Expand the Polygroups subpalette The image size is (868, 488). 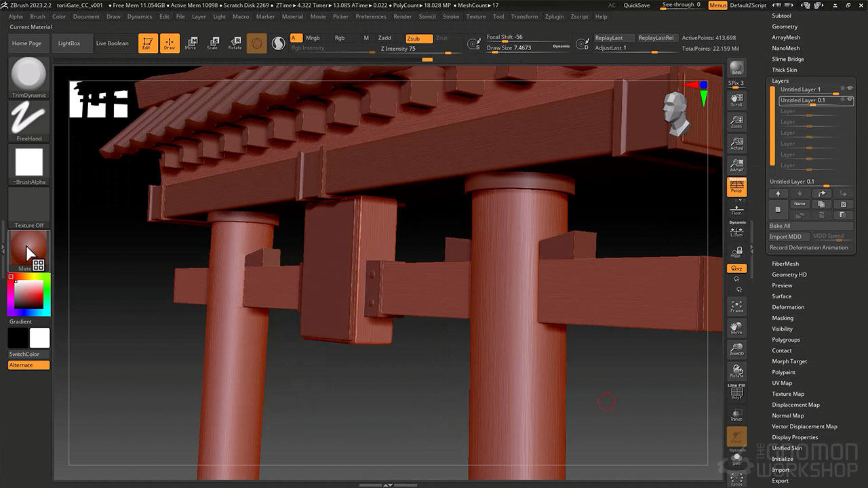tap(786, 340)
